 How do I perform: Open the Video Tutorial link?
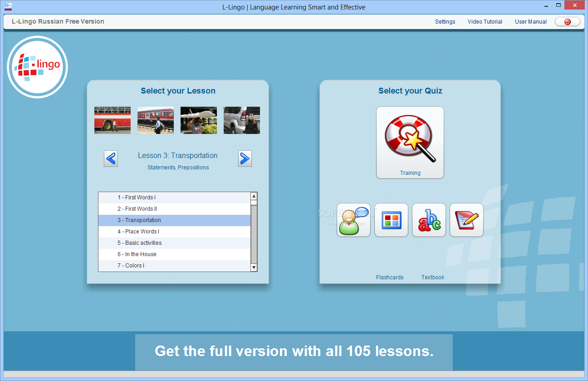pyautogui.click(x=485, y=22)
